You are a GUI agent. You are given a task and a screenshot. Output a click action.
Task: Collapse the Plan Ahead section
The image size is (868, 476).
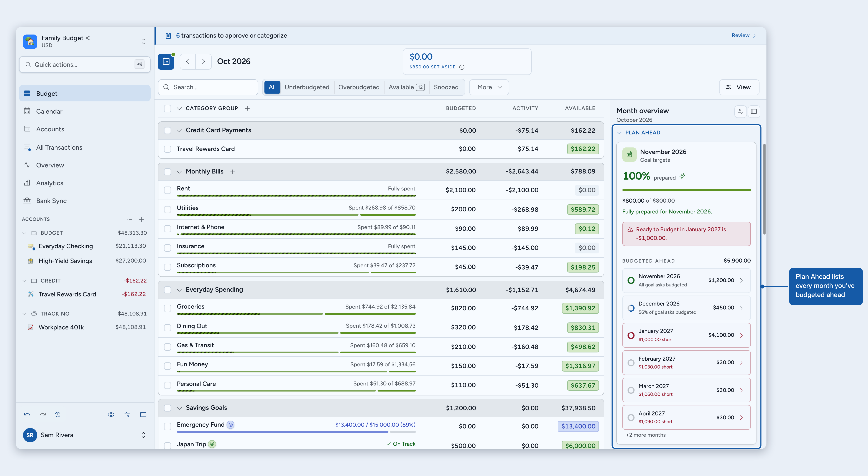pyautogui.click(x=619, y=133)
